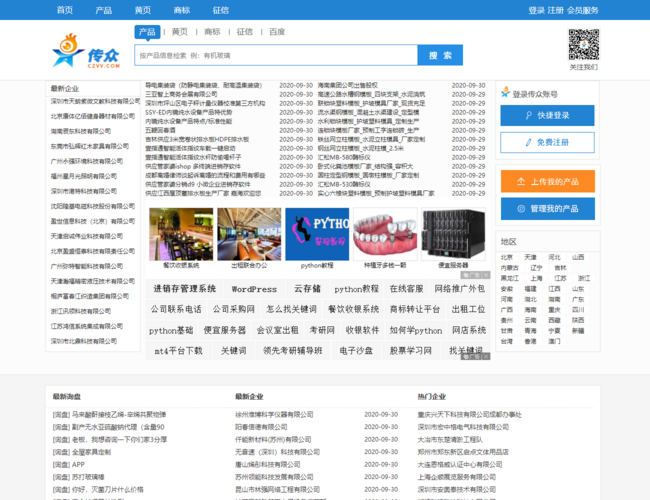Screen dimensions: 650x500
Task: Click the 在线客服 keyword link
Action: (x=406, y=289)
